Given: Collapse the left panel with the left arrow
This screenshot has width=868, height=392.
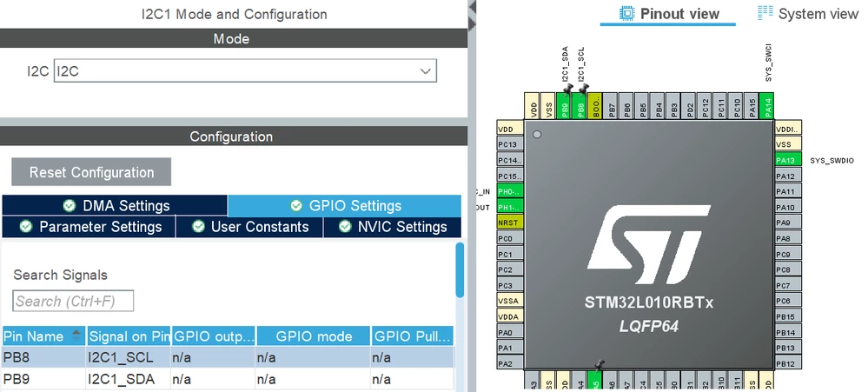Looking at the screenshot, I should pyautogui.click(x=472, y=7).
